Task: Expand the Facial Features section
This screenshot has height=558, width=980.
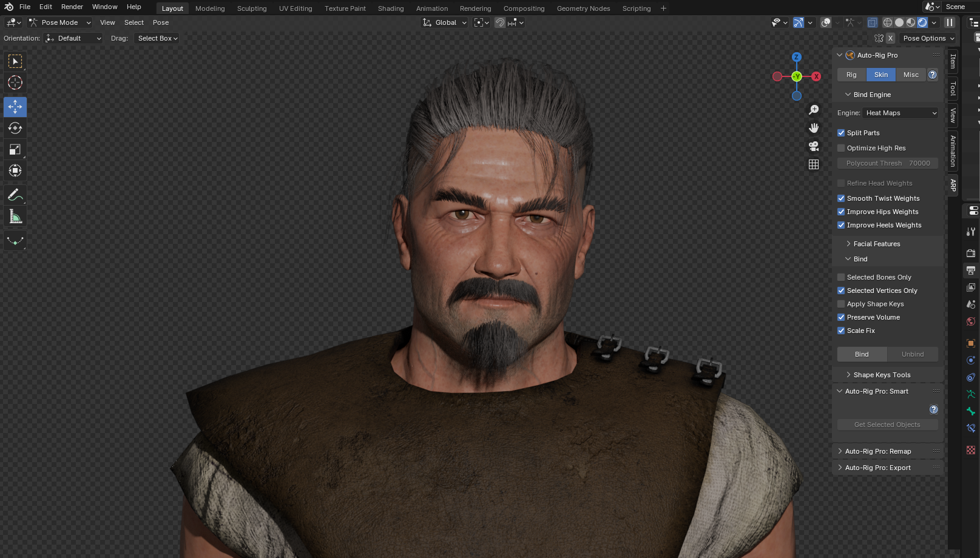Action: [x=876, y=244]
